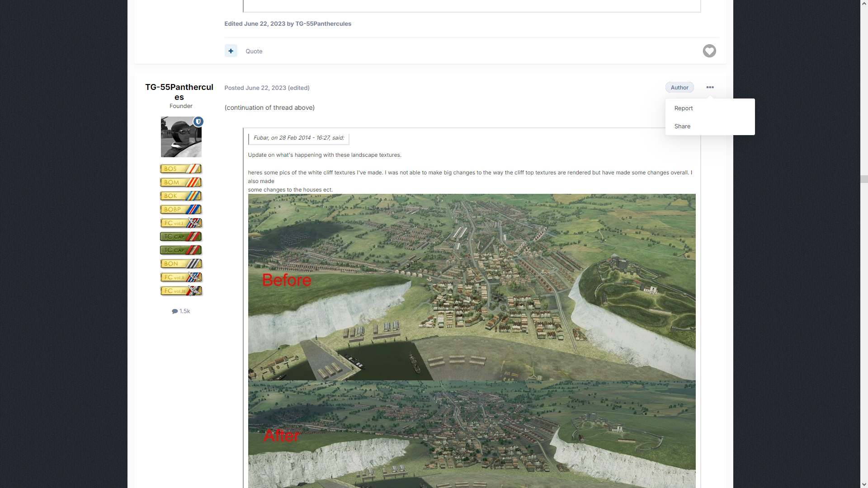The image size is (868, 488).
Task: Click the pilot avatar image
Action: (181, 137)
